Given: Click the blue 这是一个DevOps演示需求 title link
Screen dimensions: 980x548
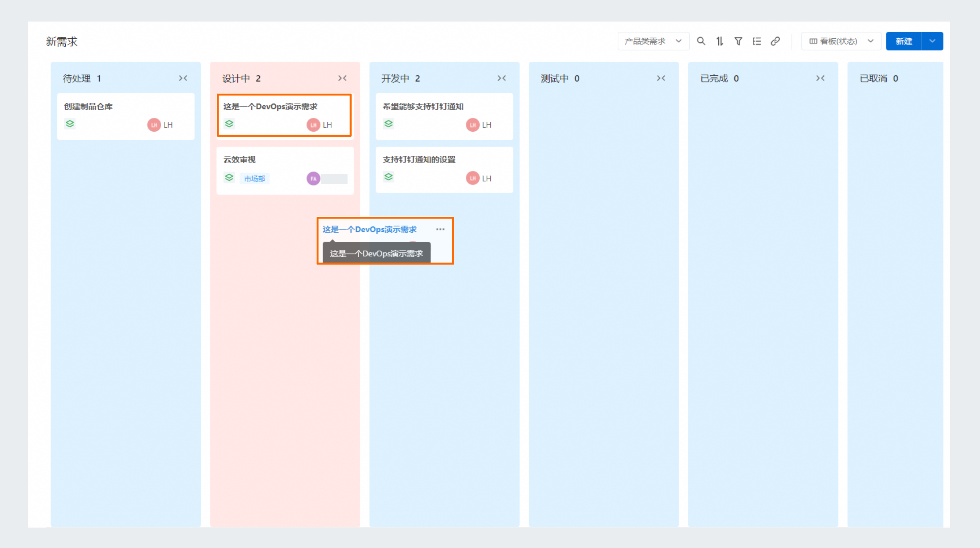Looking at the screenshot, I should pos(369,229).
